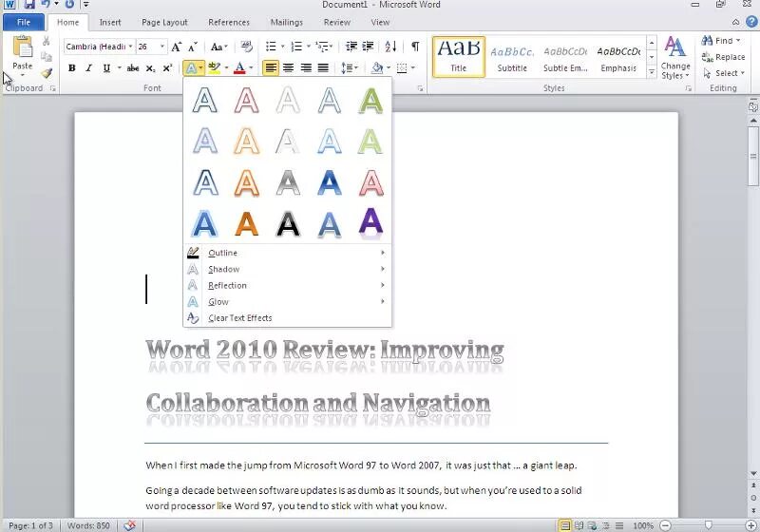Toggle Align Text Left
The height and width of the screenshot is (532, 760).
click(271, 67)
